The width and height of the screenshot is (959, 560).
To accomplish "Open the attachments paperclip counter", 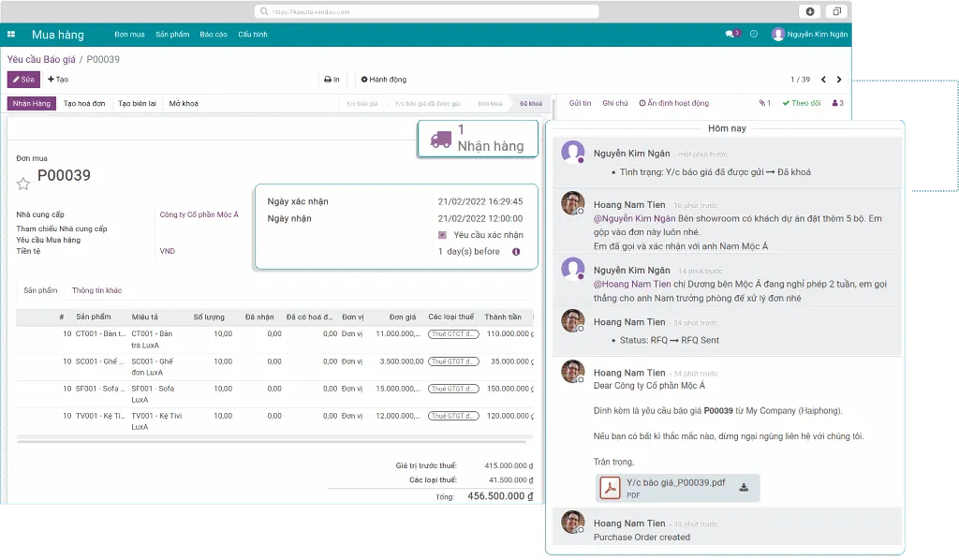I will (x=764, y=103).
